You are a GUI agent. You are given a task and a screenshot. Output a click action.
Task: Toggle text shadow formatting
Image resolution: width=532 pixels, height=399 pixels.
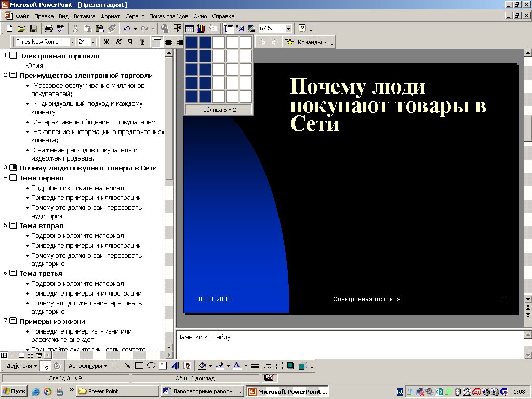click(x=142, y=42)
